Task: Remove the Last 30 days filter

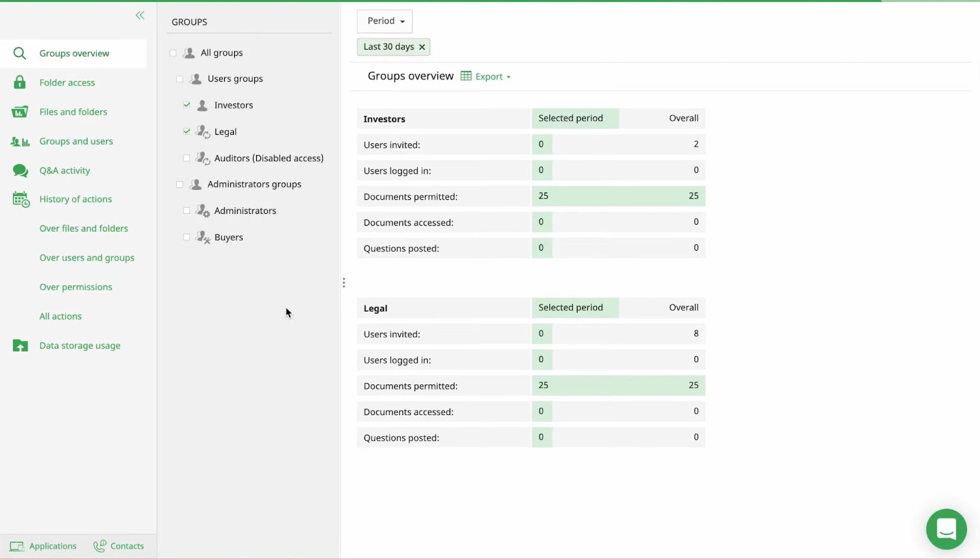Action: 422,47
